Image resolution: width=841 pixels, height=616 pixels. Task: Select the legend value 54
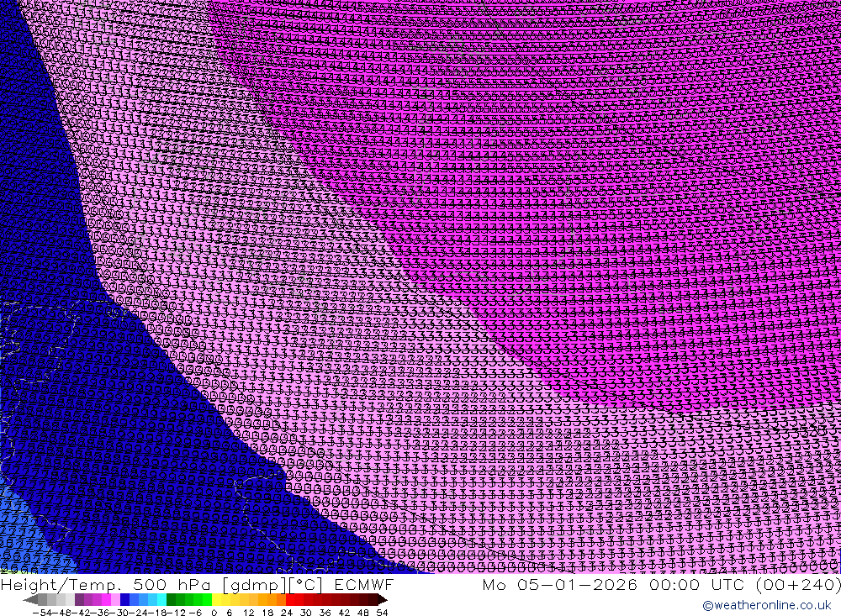pyautogui.click(x=382, y=613)
